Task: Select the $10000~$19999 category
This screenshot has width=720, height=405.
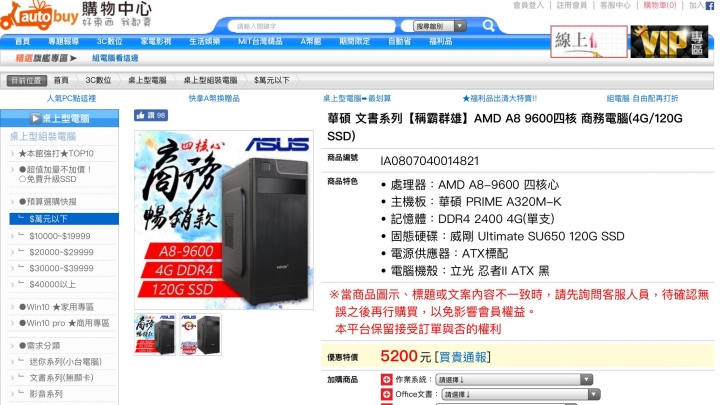Action: pyautogui.click(x=60, y=236)
